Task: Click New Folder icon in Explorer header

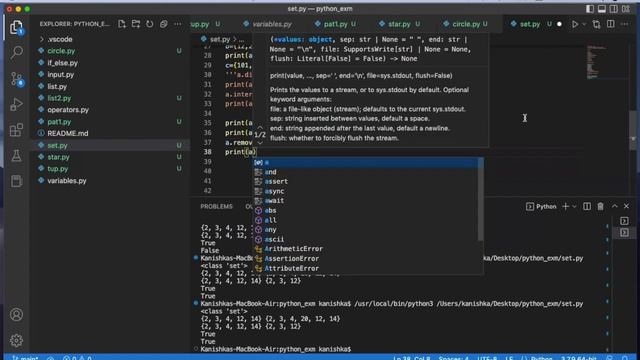Action: click(136, 24)
